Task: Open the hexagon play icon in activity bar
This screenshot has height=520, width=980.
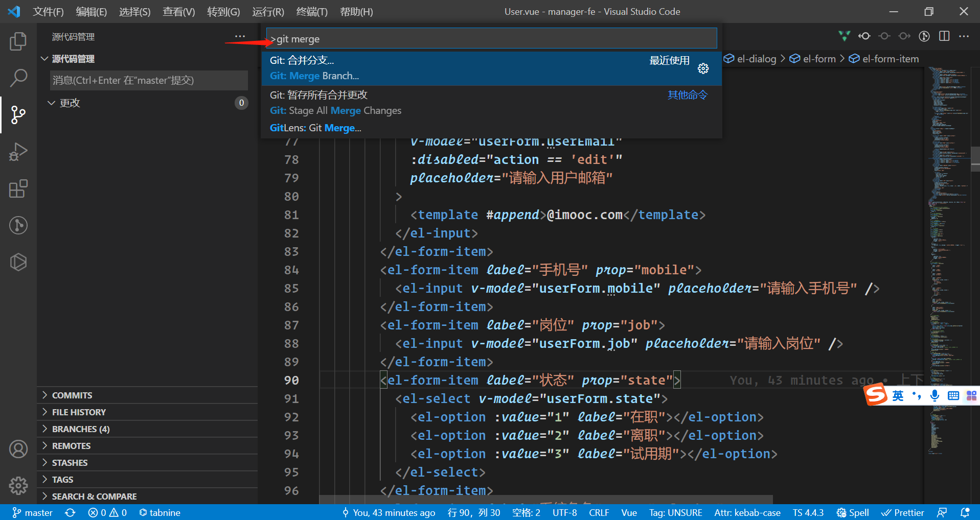Action: click(18, 262)
